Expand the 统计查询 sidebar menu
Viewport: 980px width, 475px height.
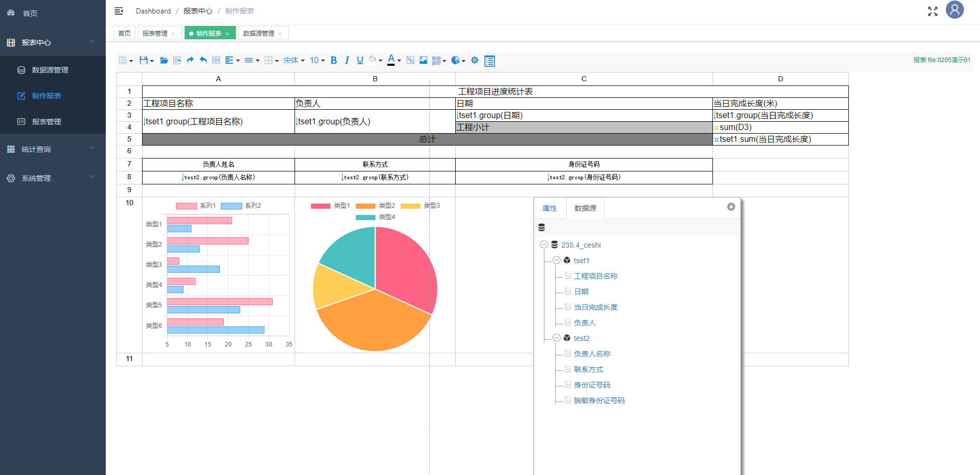pyautogui.click(x=53, y=149)
